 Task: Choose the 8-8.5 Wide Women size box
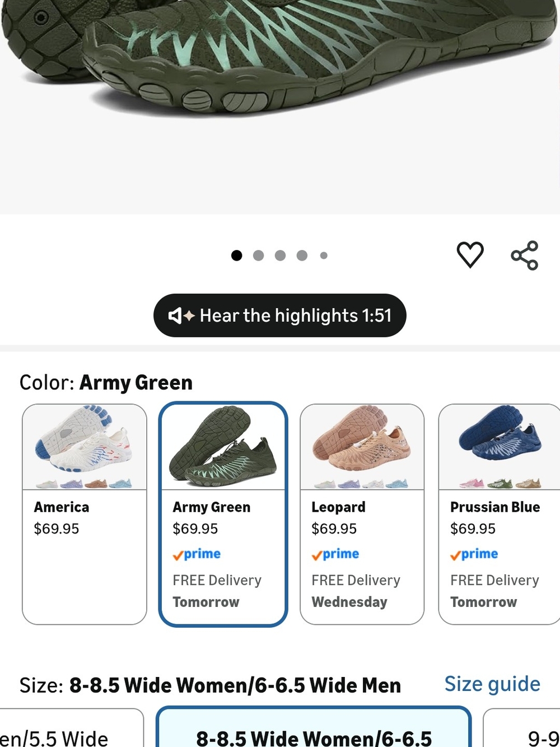[314, 727]
